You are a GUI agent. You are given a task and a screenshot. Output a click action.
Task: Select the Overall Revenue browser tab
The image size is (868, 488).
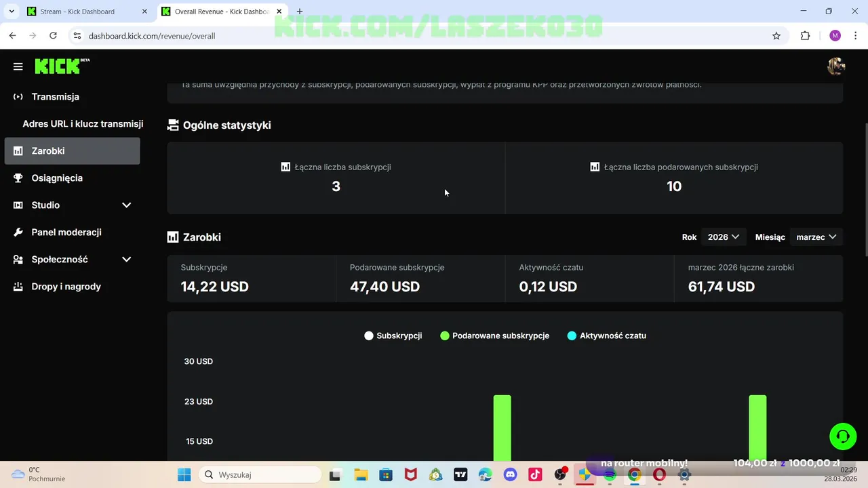tap(220, 12)
